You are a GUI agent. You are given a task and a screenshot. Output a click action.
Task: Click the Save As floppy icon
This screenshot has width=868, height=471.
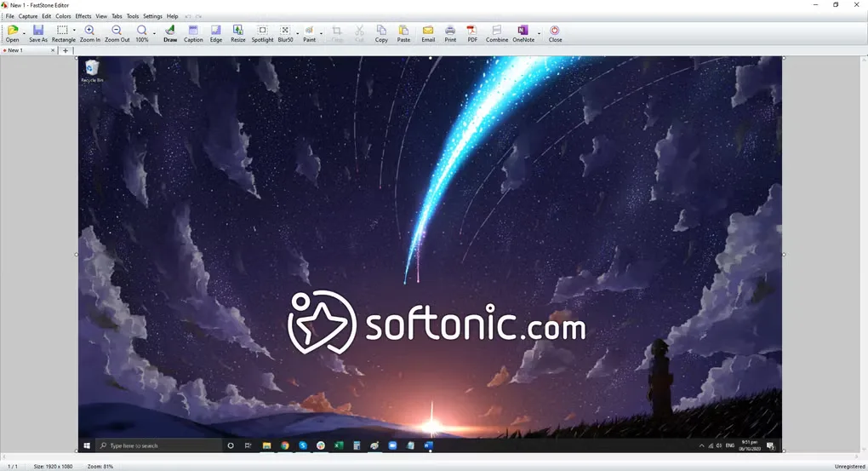[x=38, y=33]
